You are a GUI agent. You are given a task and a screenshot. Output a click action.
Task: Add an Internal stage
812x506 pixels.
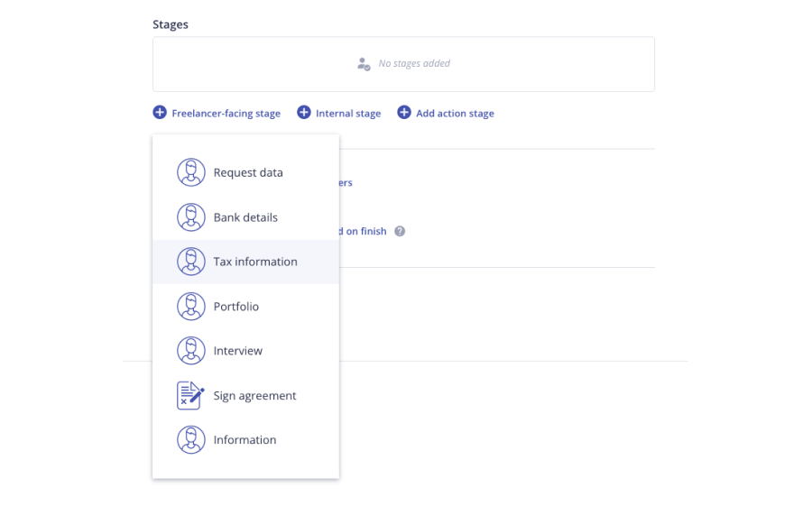click(x=338, y=113)
